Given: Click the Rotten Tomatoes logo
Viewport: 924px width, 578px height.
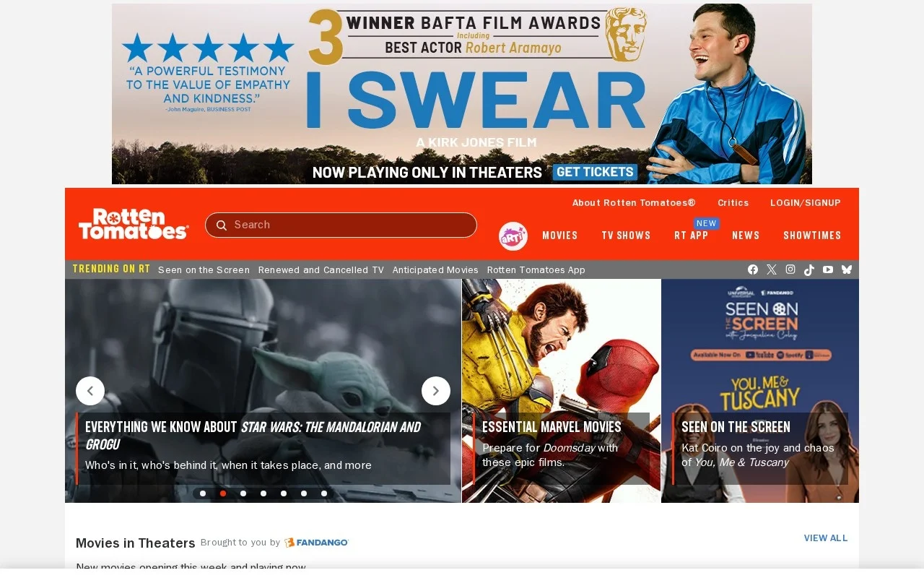Looking at the screenshot, I should point(134,224).
